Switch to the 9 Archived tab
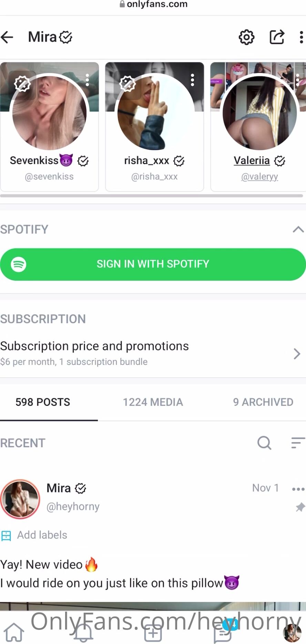This screenshot has height=644, width=306. coord(263,402)
